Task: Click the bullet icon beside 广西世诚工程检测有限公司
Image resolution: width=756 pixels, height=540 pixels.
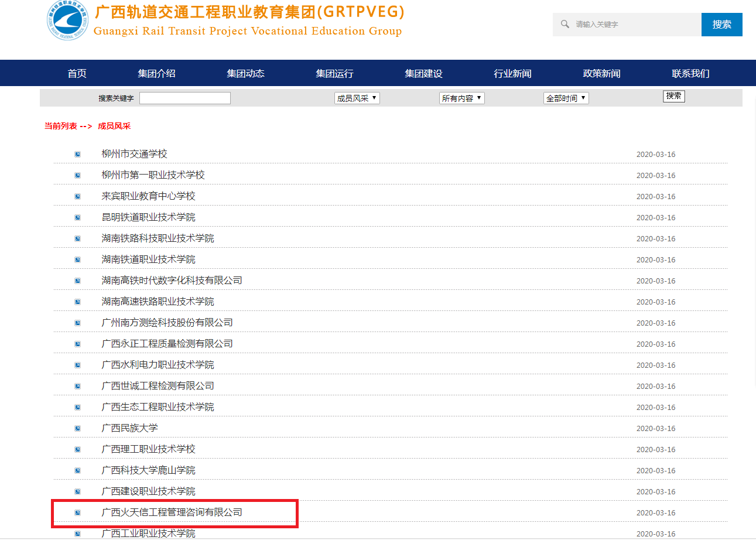Action: coord(77,386)
